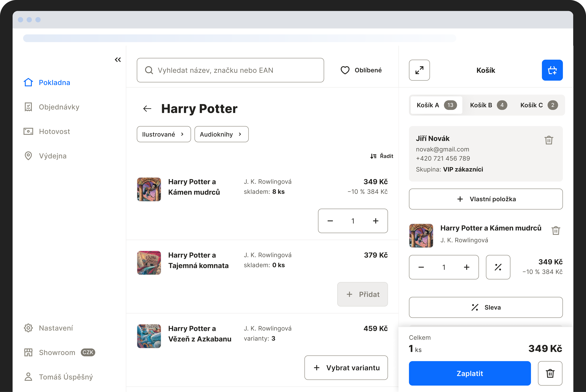The height and width of the screenshot is (392, 586).
Task: Open Oblíbené favorites
Action: pos(361,70)
